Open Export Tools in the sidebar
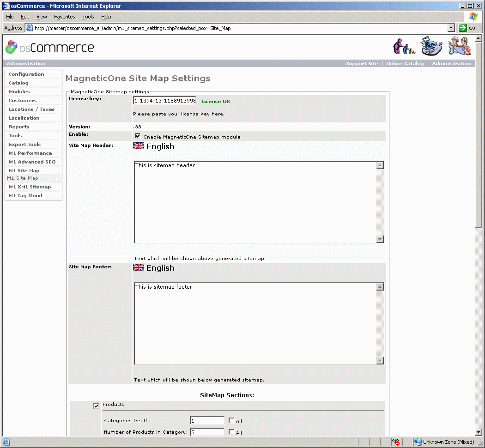Screen dimensions: 485x448 pyautogui.click(x=25, y=145)
